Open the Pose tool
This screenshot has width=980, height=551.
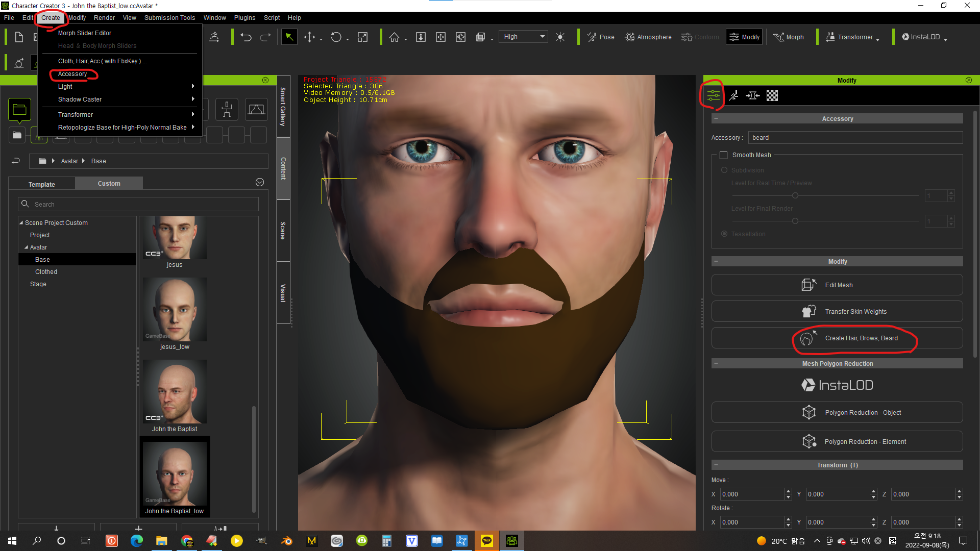601,37
